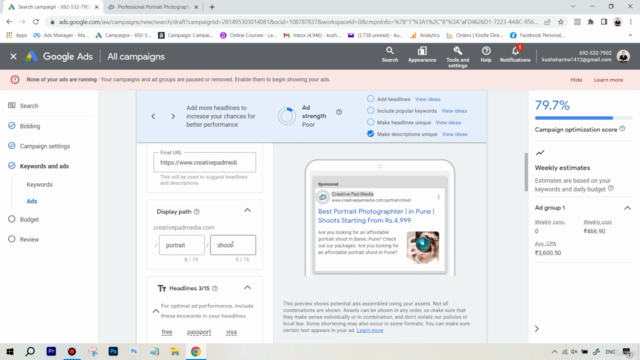Screen dimensions: 640x360
Task: Open a new browser tab
Action: [x=212, y=7]
